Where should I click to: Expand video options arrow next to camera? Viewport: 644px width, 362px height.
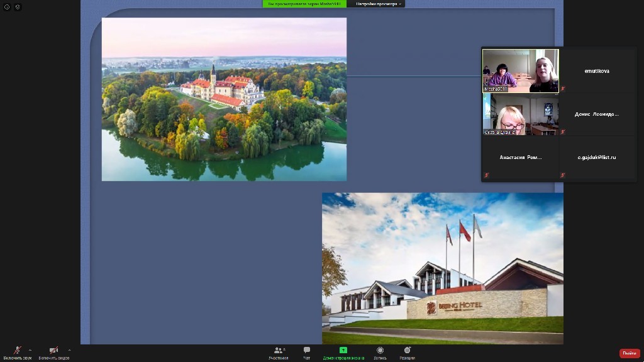[69, 350]
